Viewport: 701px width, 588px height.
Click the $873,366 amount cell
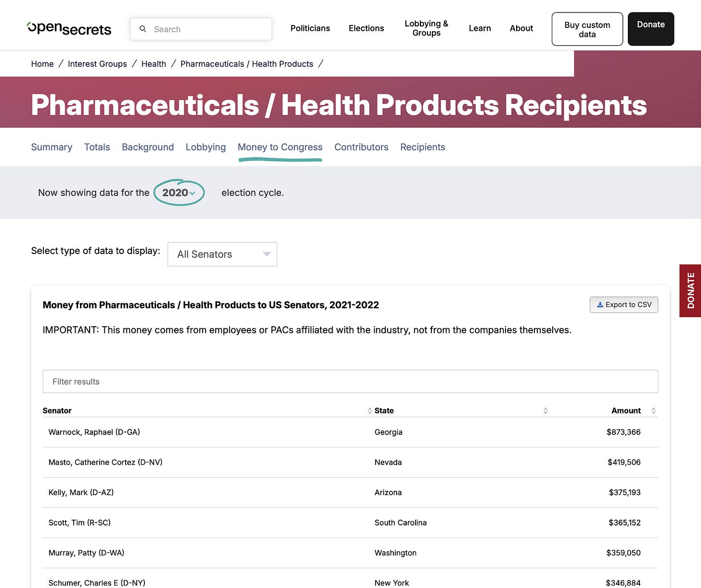(623, 432)
